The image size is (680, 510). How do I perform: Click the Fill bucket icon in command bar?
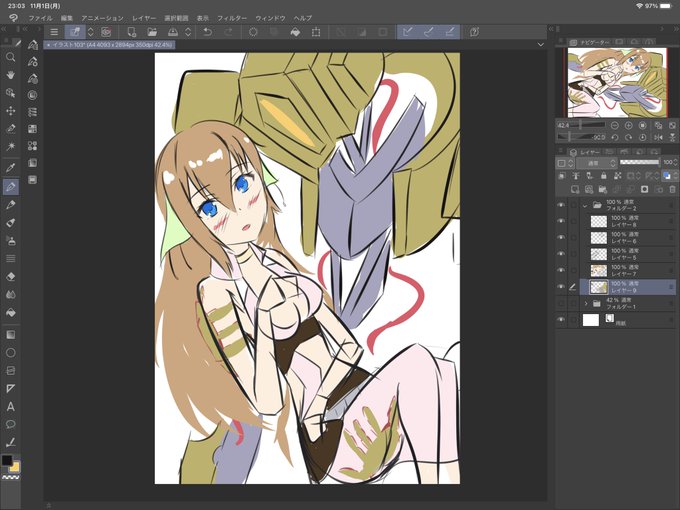click(295, 32)
